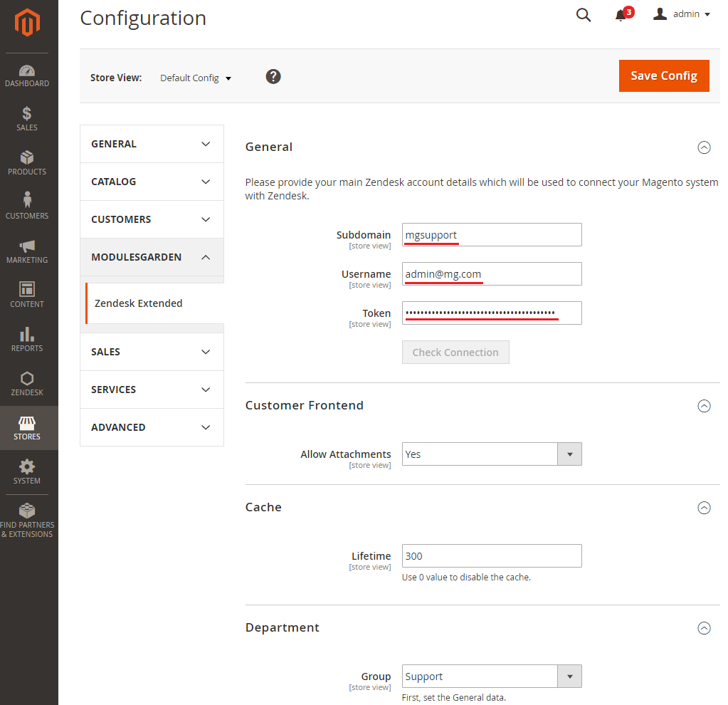Open the Dashboard section
The image size is (728, 705).
27,76
